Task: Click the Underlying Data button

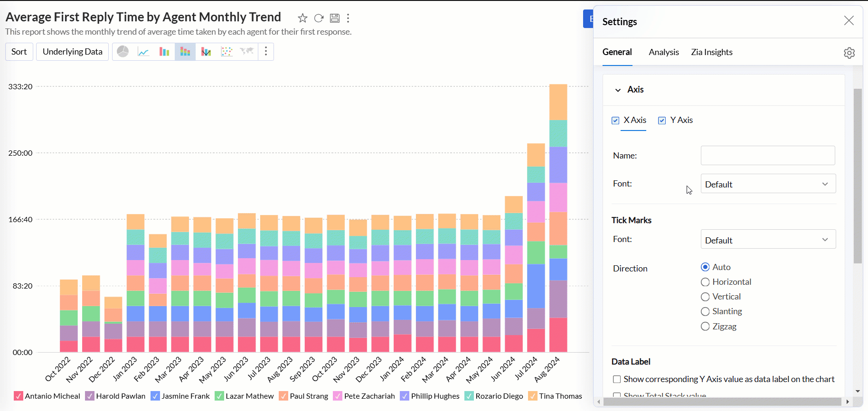Action: point(72,52)
